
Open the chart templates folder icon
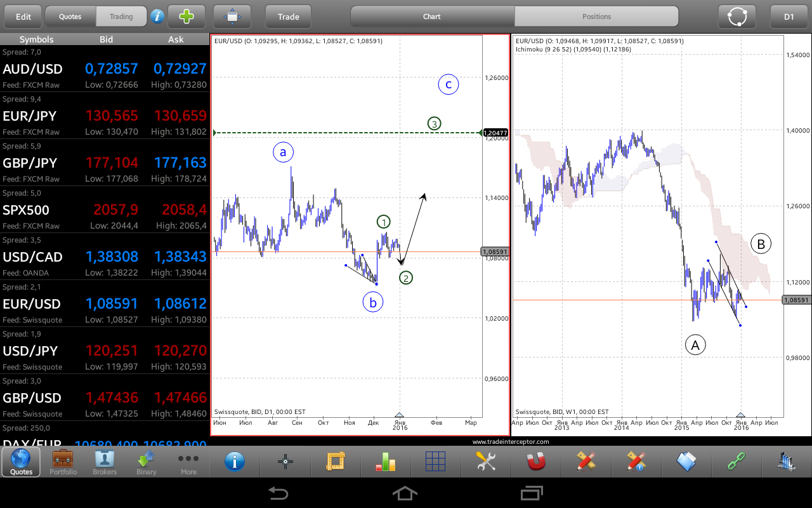pyautogui.click(x=686, y=462)
